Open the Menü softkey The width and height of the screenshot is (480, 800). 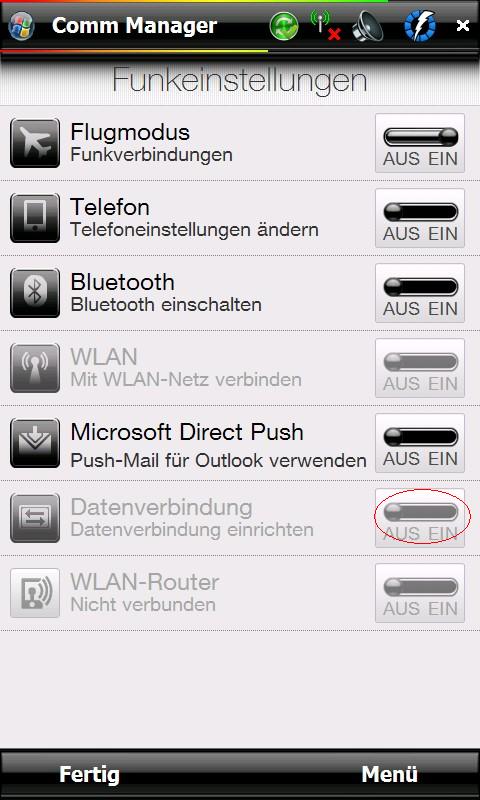389,774
